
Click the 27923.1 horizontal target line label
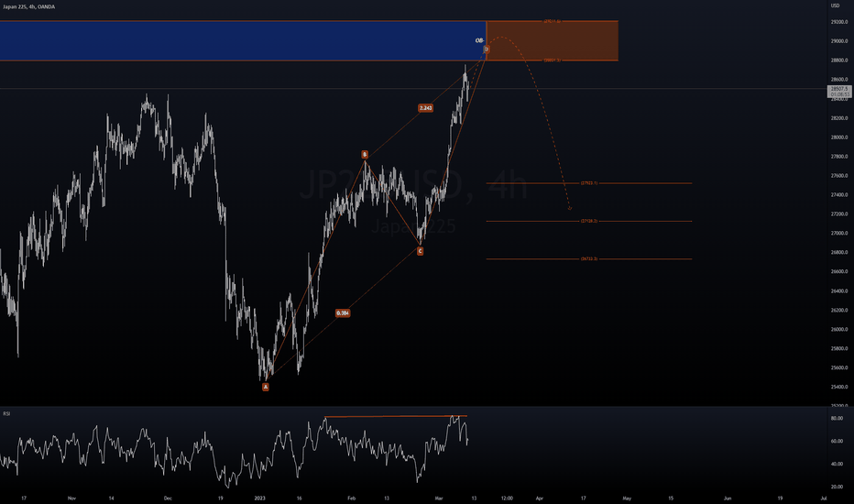[589, 183]
